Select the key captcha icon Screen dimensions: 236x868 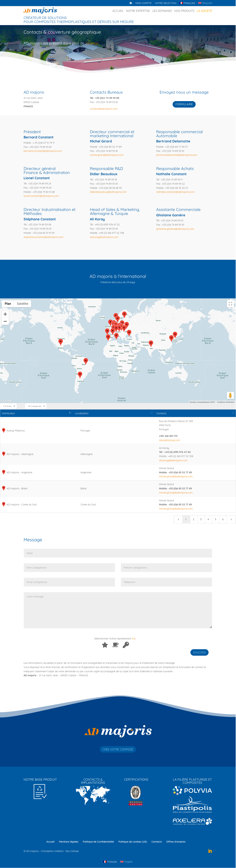(x=126, y=645)
